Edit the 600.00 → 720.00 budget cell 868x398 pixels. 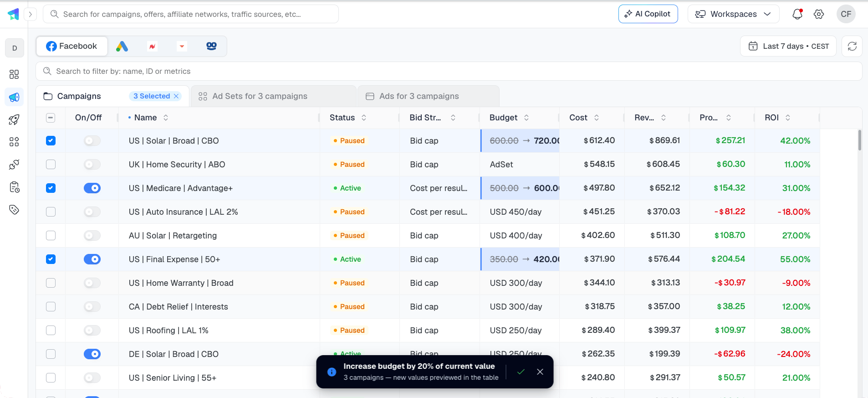[x=520, y=141]
